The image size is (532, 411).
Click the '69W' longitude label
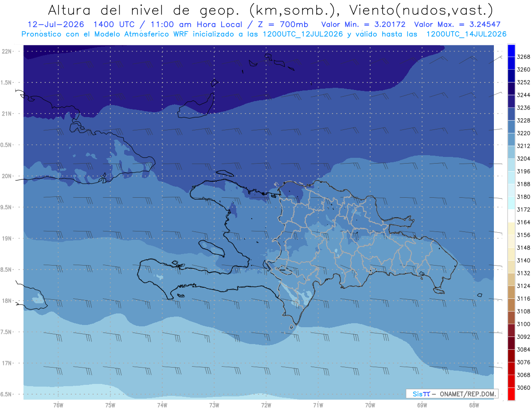(x=422, y=405)
